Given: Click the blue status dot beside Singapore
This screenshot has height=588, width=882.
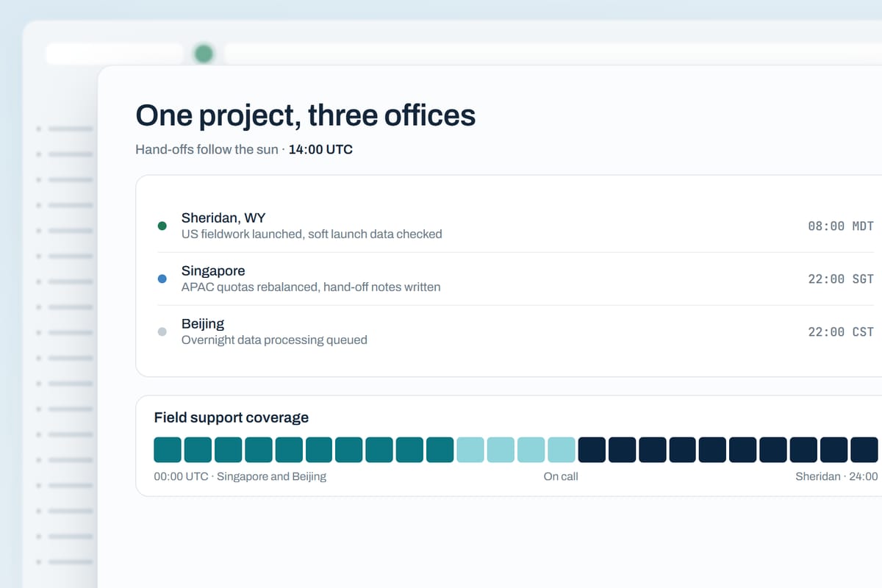Looking at the screenshot, I should (162, 279).
